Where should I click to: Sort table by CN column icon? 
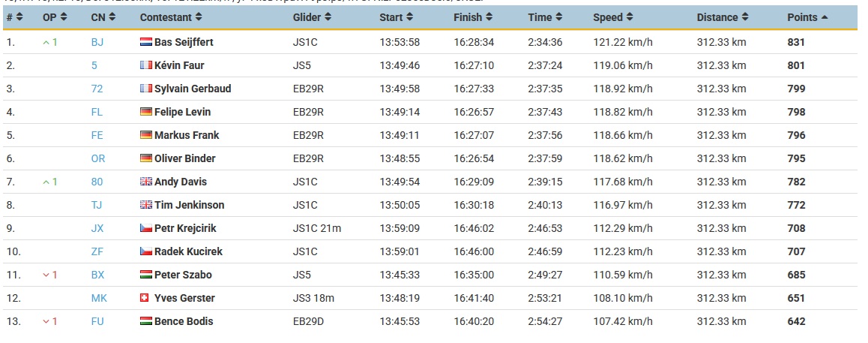pos(112,17)
